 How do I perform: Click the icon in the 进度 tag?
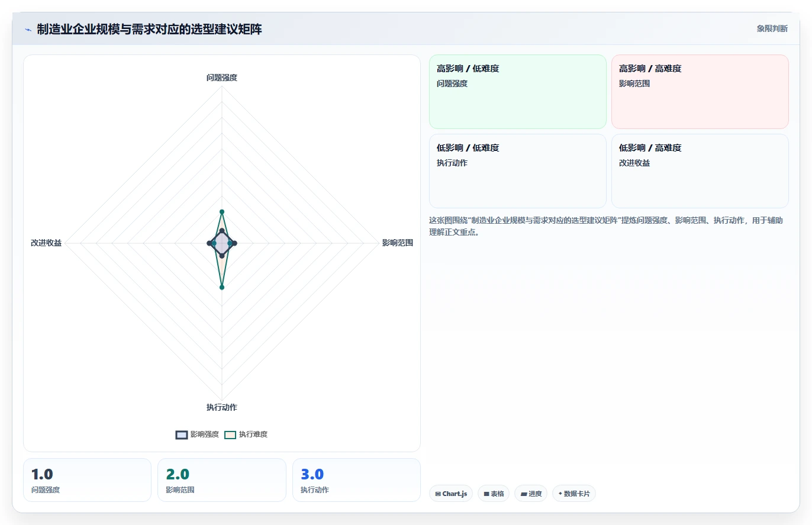point(524,494)
